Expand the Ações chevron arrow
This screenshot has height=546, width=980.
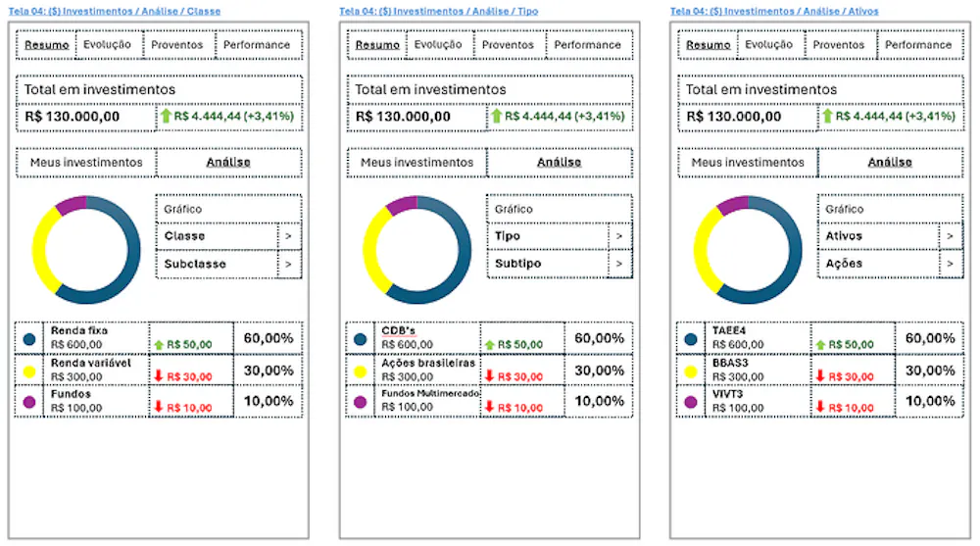950,264
